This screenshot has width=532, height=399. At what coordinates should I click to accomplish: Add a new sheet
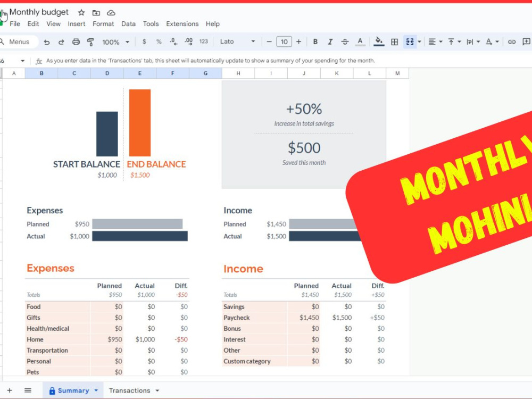click(10, 390)
